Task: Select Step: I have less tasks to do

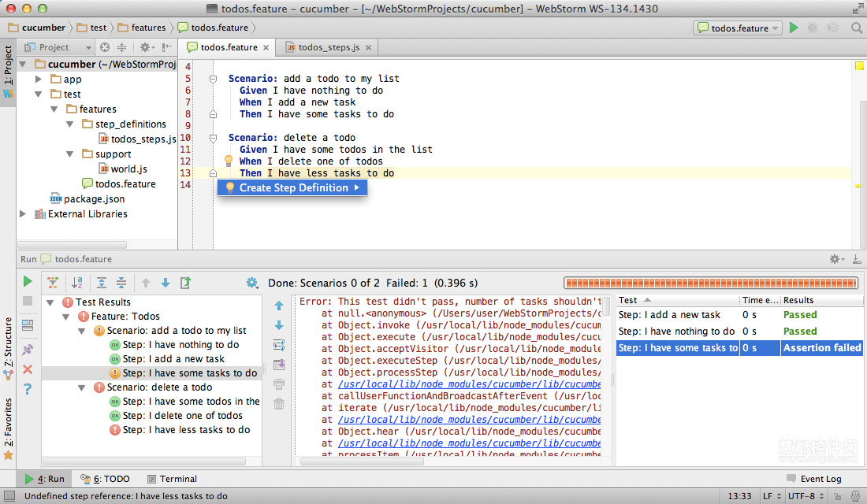Action: [x=180, y=429]
